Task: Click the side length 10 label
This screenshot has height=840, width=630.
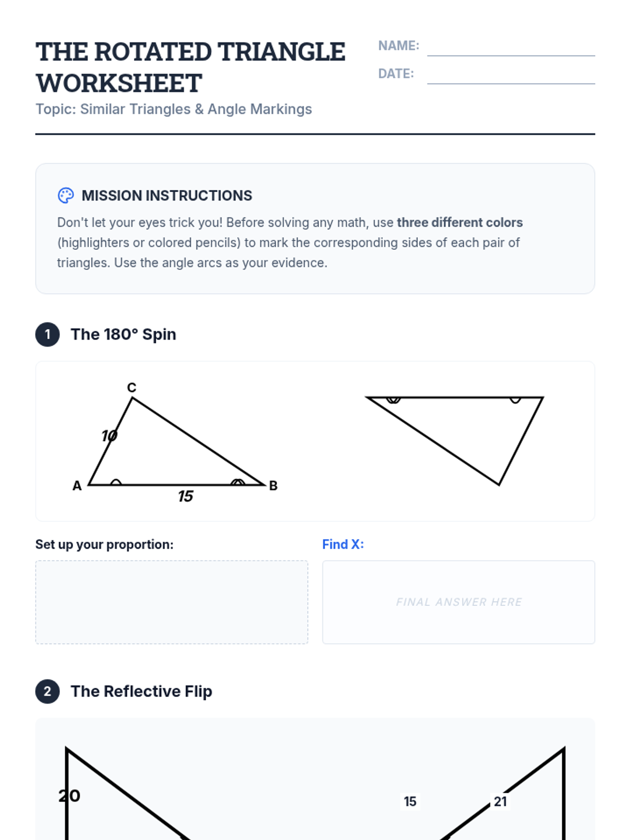Action: point(109,436)
